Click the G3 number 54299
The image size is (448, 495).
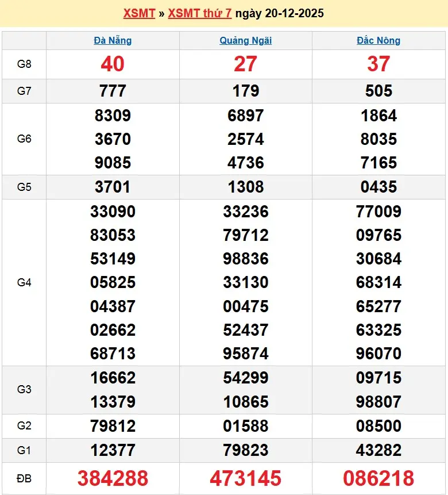[x=245, y=378]
